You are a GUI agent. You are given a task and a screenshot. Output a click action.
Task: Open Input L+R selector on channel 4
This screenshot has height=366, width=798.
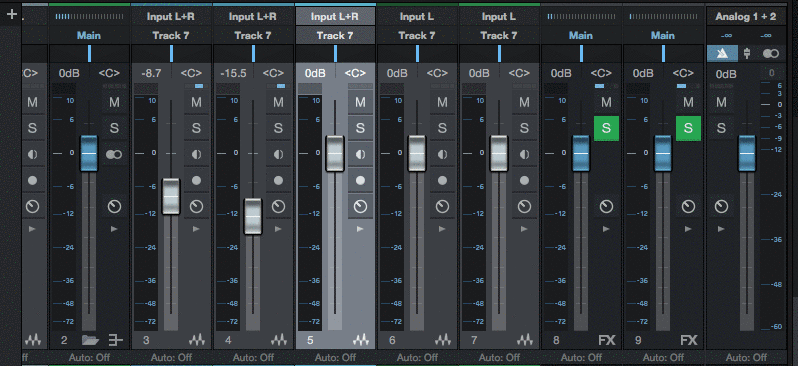[x=253, y=16]
